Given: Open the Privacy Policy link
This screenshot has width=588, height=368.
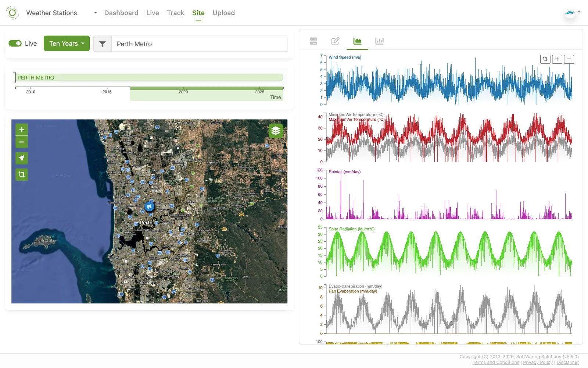Looking at the screenshot, I should point(538,362).
